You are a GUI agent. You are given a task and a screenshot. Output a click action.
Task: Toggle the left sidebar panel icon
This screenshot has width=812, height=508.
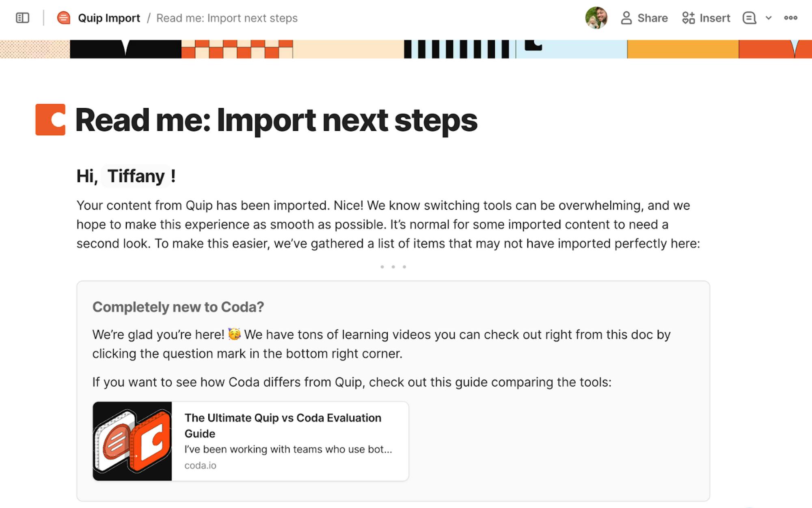pyautogui.click(x=22, y=18)
